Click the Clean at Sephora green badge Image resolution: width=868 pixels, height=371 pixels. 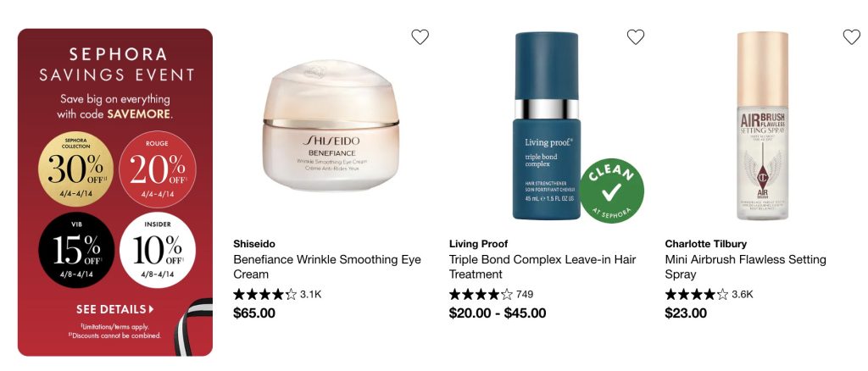click(x=612, y=191)
